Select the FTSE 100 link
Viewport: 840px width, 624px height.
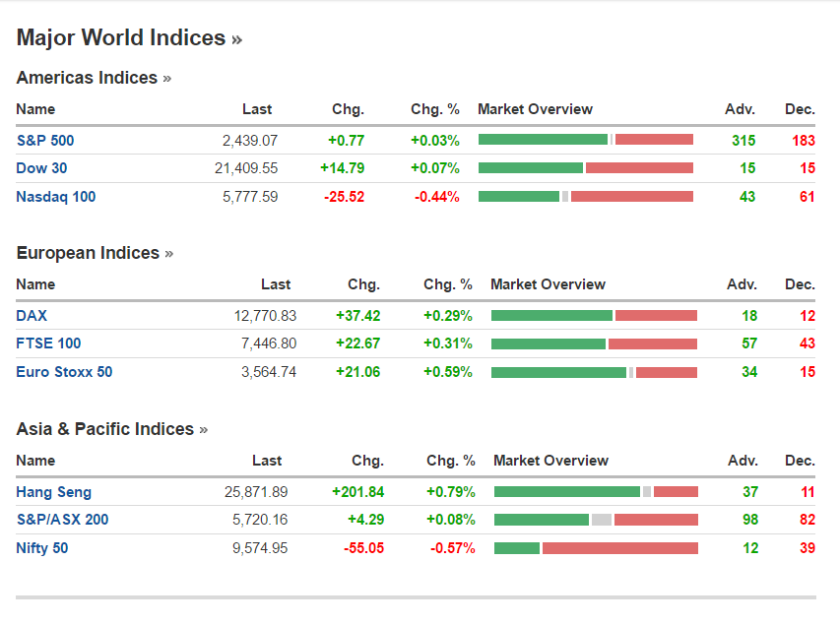click(x=48, y=343)
